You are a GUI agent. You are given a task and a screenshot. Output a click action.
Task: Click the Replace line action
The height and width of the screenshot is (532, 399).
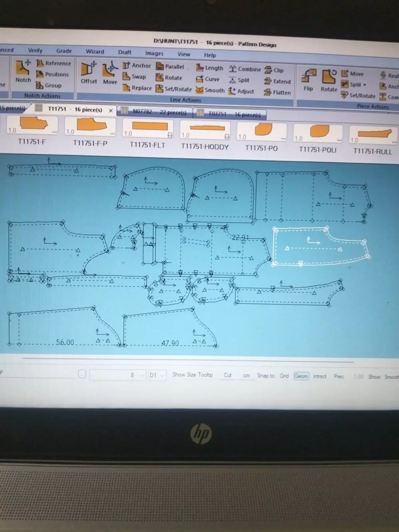[x=137, y=88]
